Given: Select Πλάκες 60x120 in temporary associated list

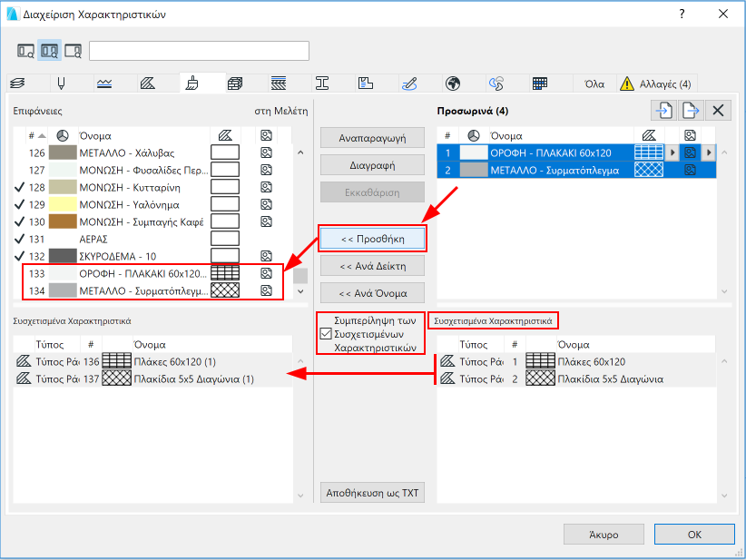Looking at the screenshot, I should point(576,361).
